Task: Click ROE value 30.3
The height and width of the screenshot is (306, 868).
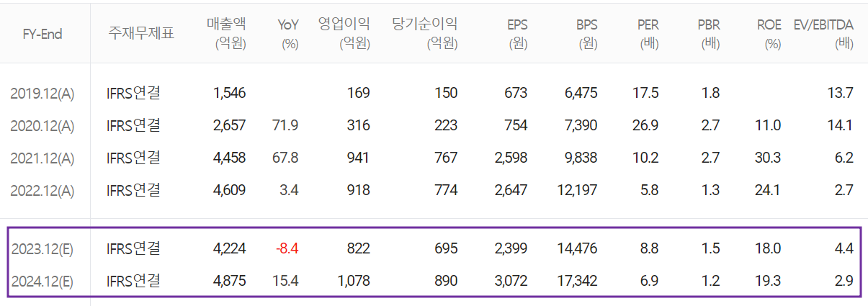Action: (x=769, y=158)
